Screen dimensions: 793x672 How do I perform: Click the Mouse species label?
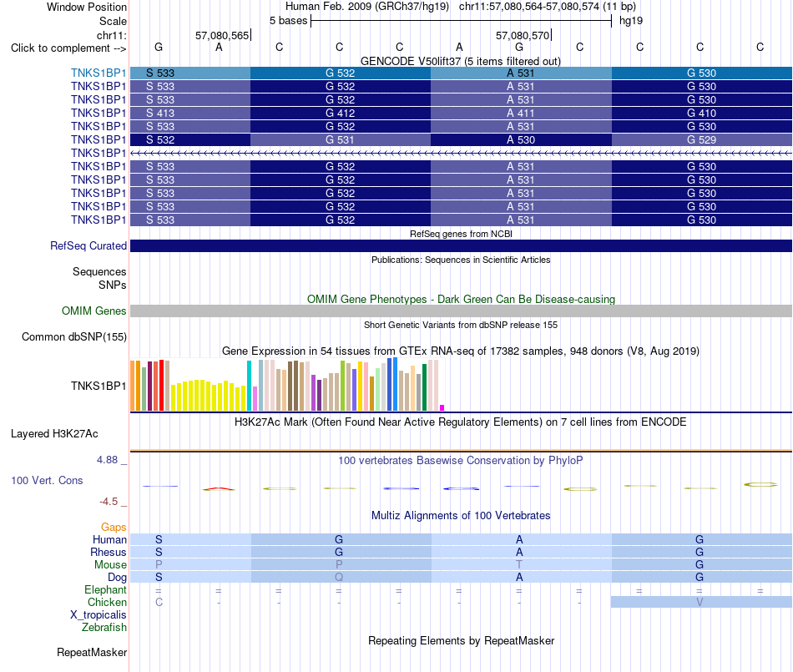point(110,565)
